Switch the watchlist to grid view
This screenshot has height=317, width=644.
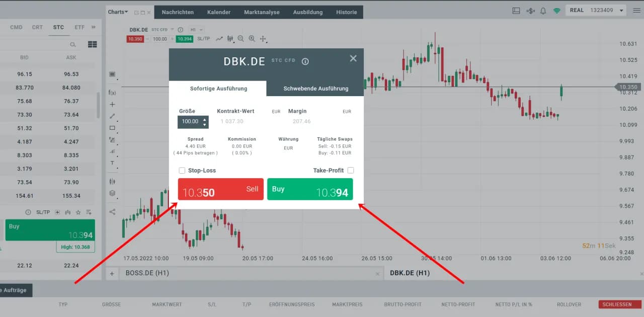pos(92,44)
